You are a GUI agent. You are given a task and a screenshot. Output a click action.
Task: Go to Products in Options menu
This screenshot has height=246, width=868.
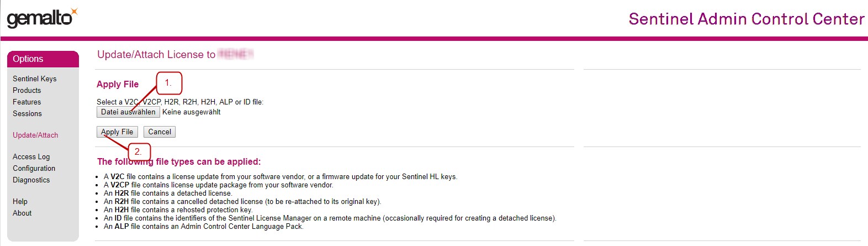click(27, 91)
